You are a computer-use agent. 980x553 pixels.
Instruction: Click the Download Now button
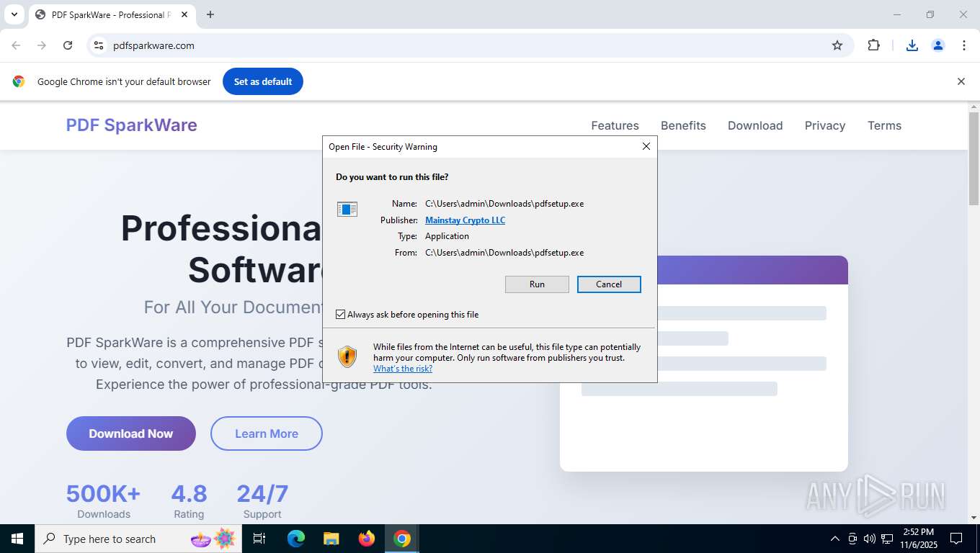[131, 433]
